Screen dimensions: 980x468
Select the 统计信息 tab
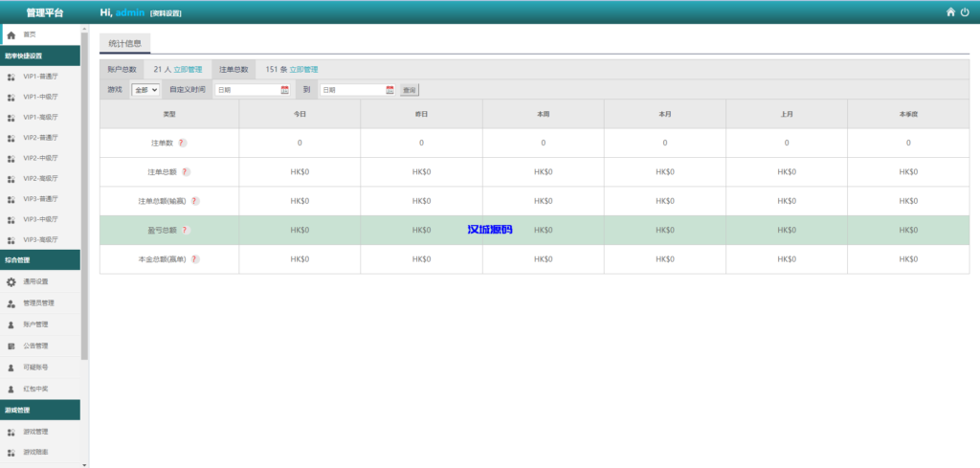(x=124, y=43)
